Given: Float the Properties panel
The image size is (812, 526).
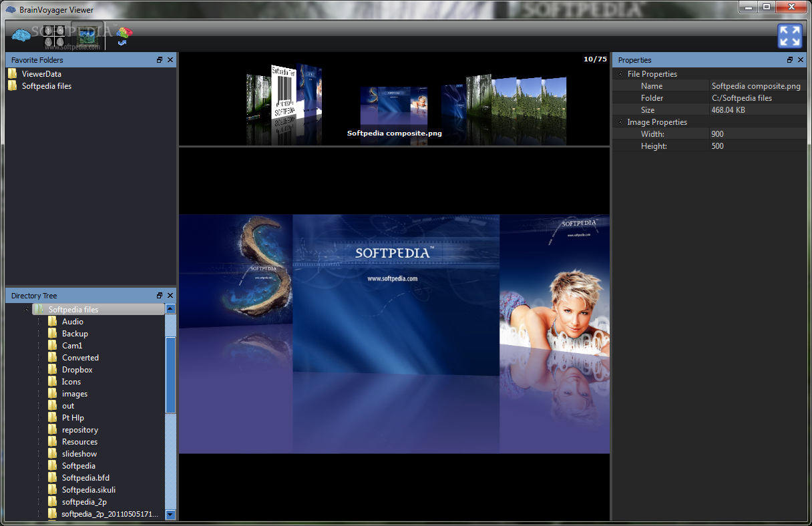Looking at the screenshot, I should 790,60.
